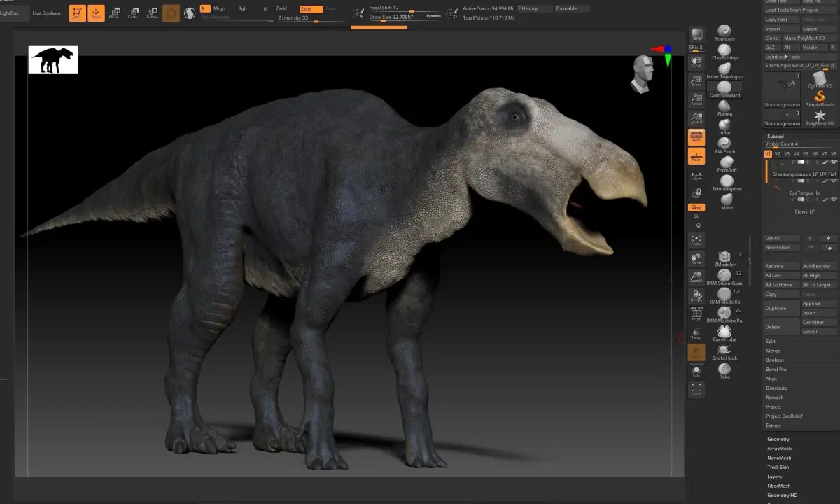Viewport: 840px width, 504px height.
Task: Select the Move brush
Action: point(727,202)
